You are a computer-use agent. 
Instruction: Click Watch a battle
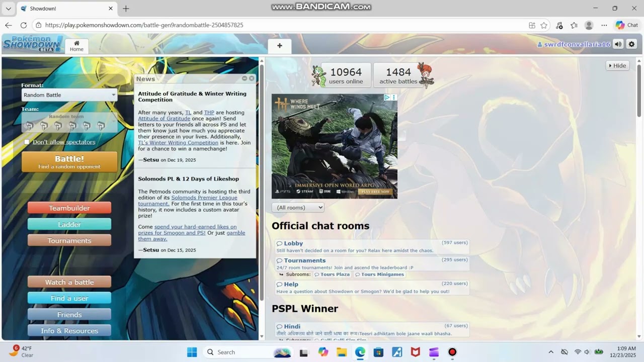point(69,282)
